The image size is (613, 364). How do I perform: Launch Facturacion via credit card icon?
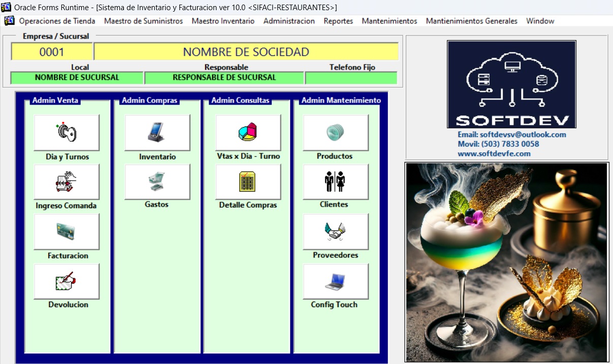67,231
